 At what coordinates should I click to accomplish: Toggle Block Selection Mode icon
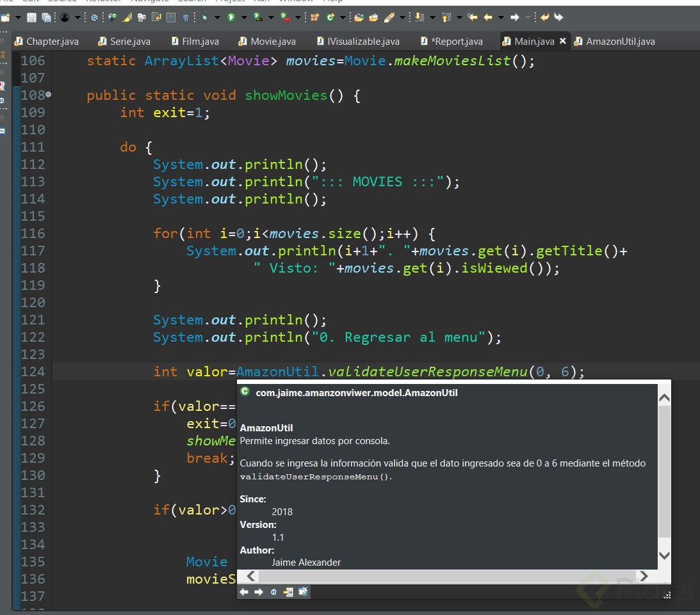coord(172,18)
